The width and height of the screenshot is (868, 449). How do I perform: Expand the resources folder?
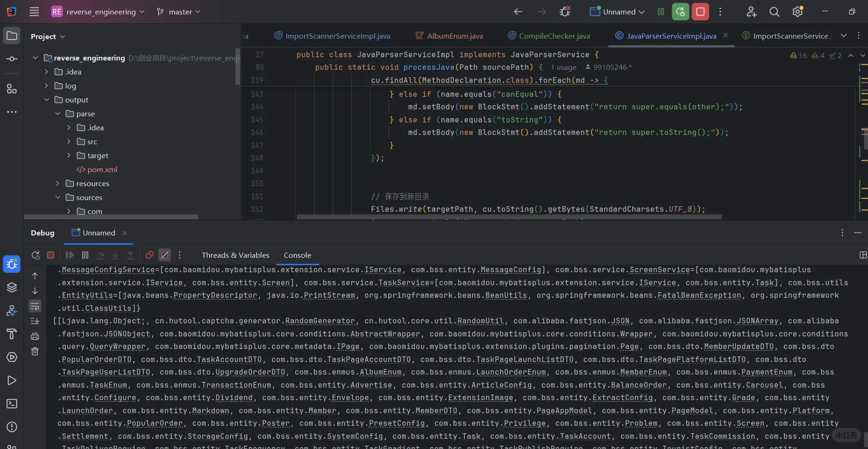point(58,183)
